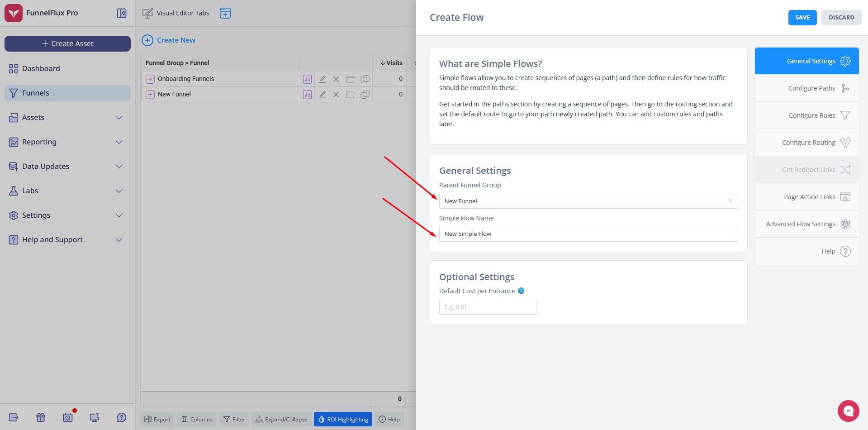Expand Help and Support sidebar section
The height and width of the screenshot is (430, 868).
[67, 240]
